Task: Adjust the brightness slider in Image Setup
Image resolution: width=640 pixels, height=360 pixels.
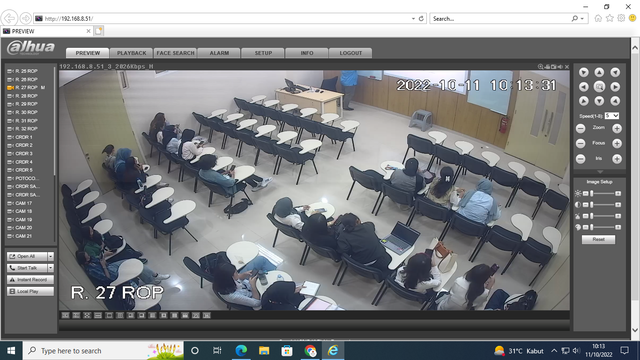Action: pyautogui.click(x=602, y=193)
